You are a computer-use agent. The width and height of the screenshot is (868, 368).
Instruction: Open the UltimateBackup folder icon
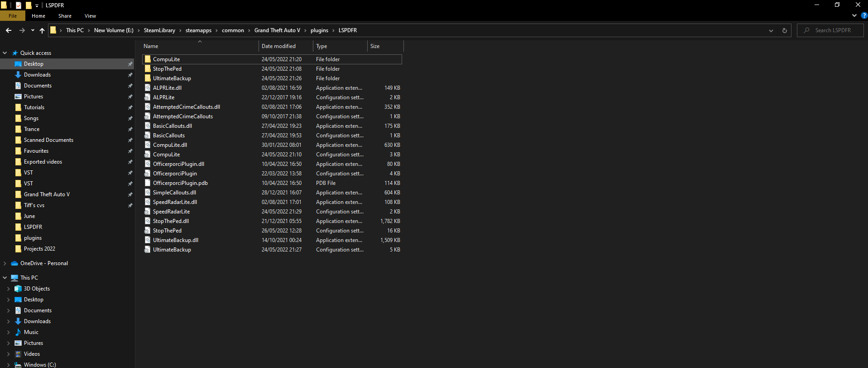pyautogui.click(x=148, y=78)
